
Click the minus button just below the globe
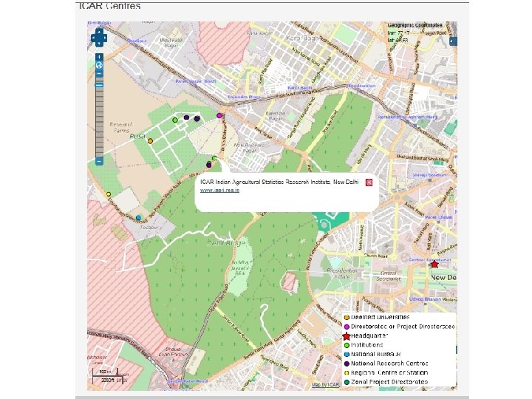click(99, 74)
